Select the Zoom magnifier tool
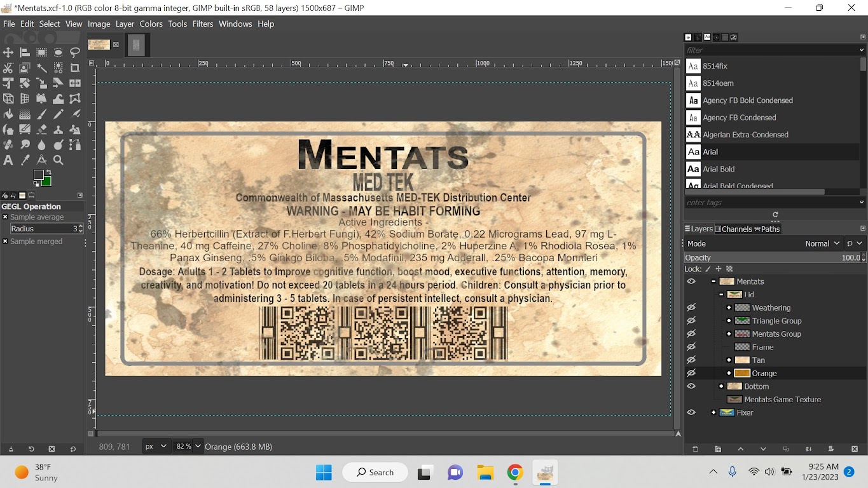Screen dimensions: 868x488 [x=59, y=160]
